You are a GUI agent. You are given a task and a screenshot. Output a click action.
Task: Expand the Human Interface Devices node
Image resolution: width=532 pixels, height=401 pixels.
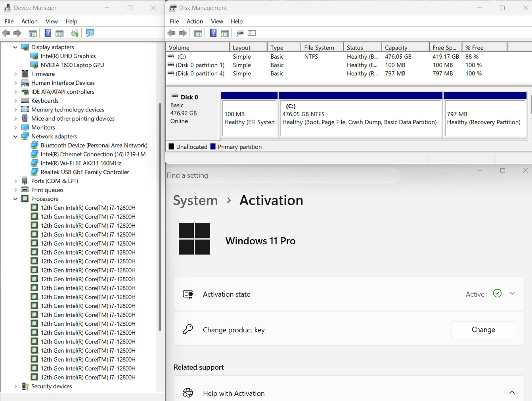(15, 83)
